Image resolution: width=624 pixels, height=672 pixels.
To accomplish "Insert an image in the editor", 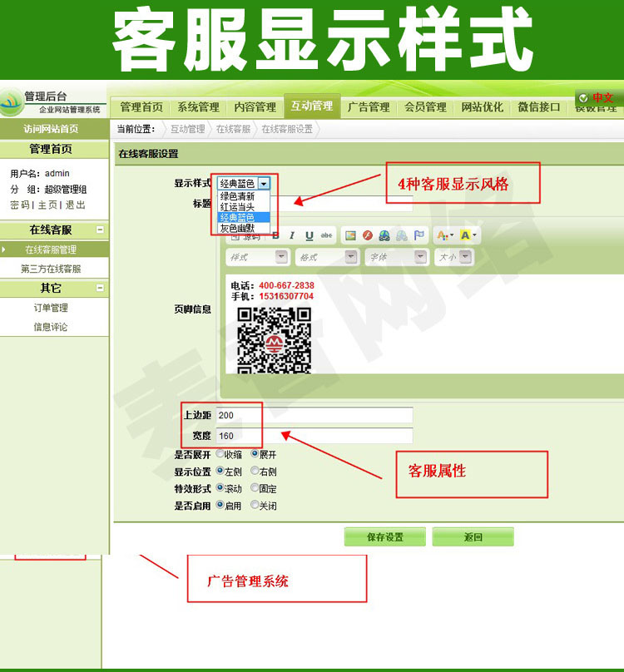I will [350, 235].
